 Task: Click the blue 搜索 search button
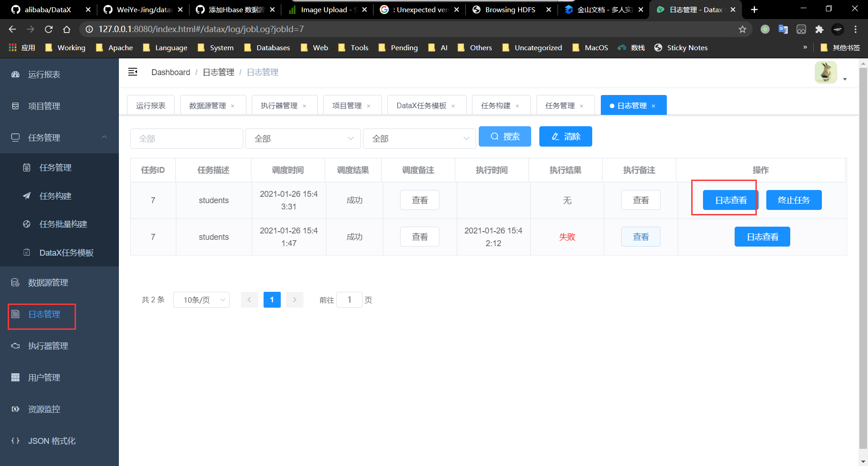click(505, 136)
